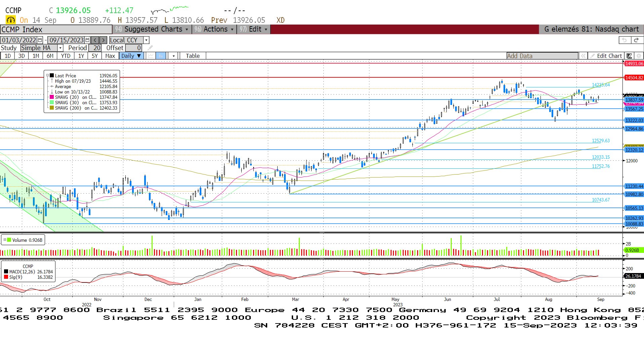
Task: Click the CCMP Index security field
Action: tap(56, 30)
